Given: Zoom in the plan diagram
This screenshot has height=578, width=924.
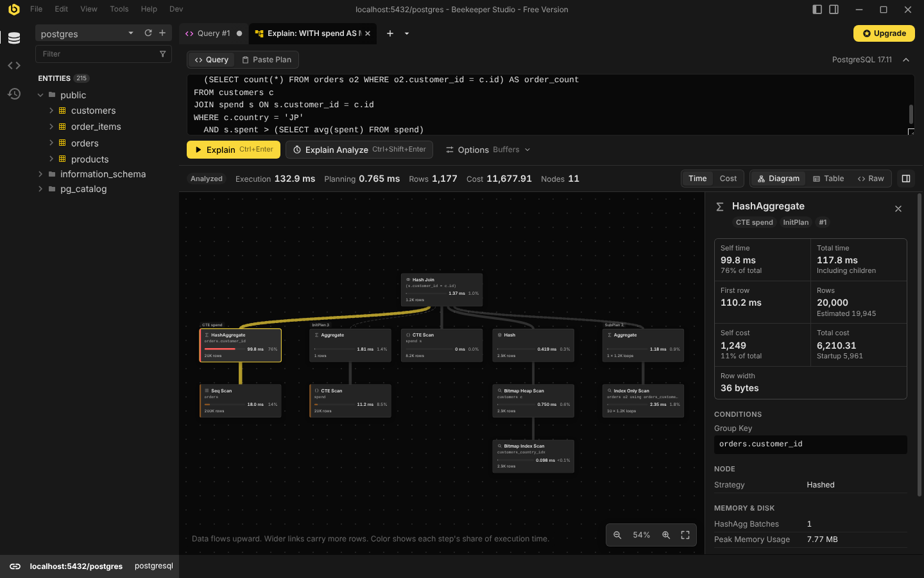Looking at the screenshot, I should [x=666, y=535].
